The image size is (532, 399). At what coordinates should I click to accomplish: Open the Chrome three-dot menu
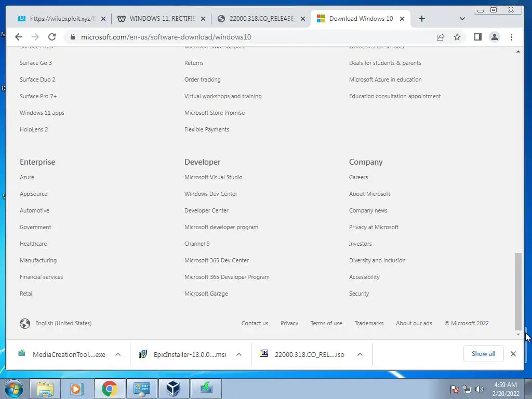pos(511,37)
